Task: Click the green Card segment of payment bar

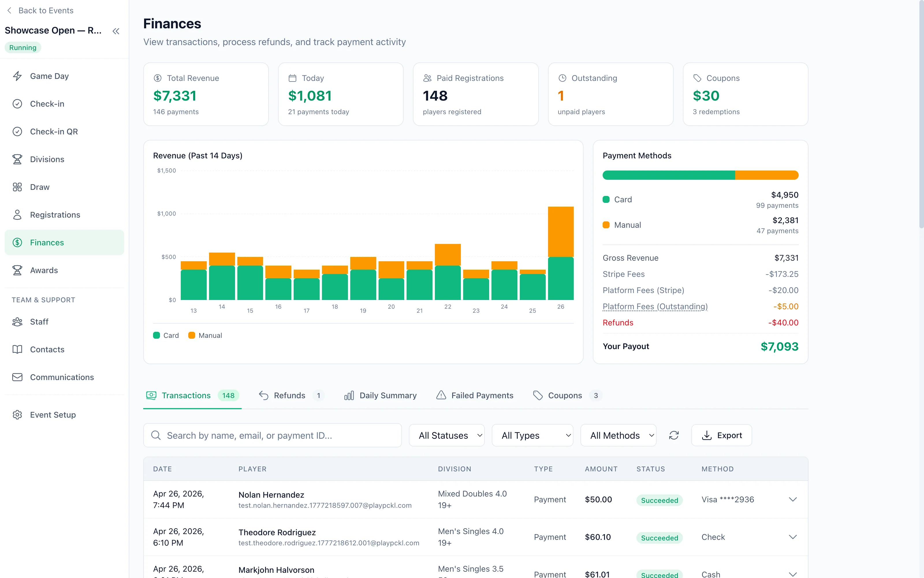Action: pos(669,175)
